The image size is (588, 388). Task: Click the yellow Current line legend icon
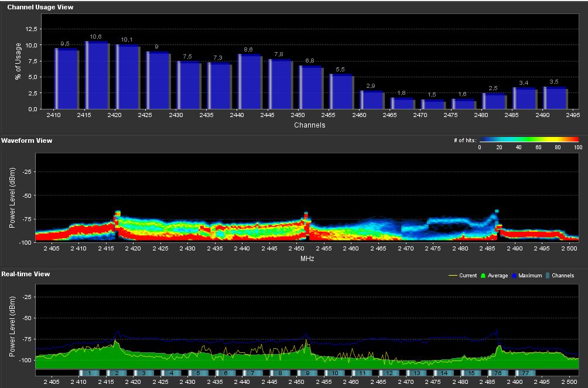point(452,276)
